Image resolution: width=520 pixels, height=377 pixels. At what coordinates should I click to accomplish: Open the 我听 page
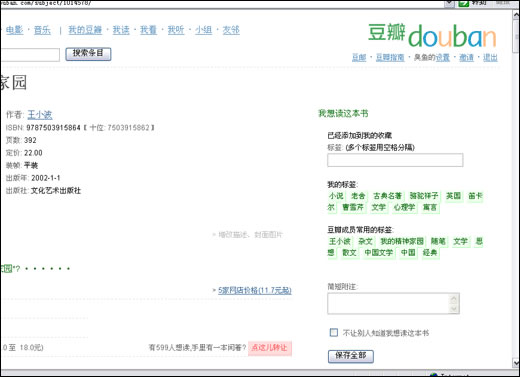[176, 30]
